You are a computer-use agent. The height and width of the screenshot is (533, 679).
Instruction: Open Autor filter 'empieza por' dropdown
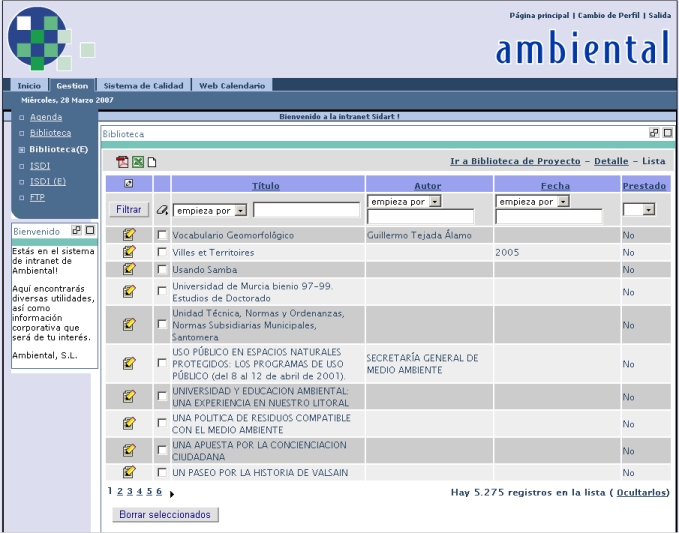tap(404, 201)
